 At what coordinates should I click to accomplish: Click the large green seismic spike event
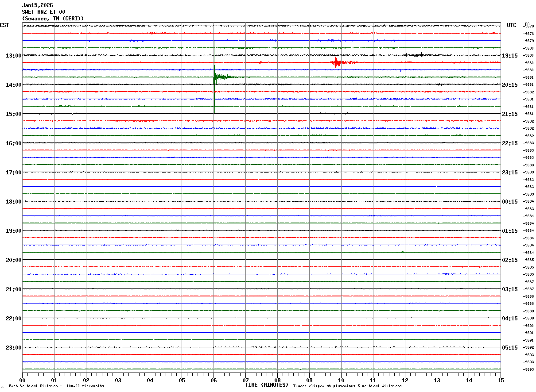pos(215,77)
